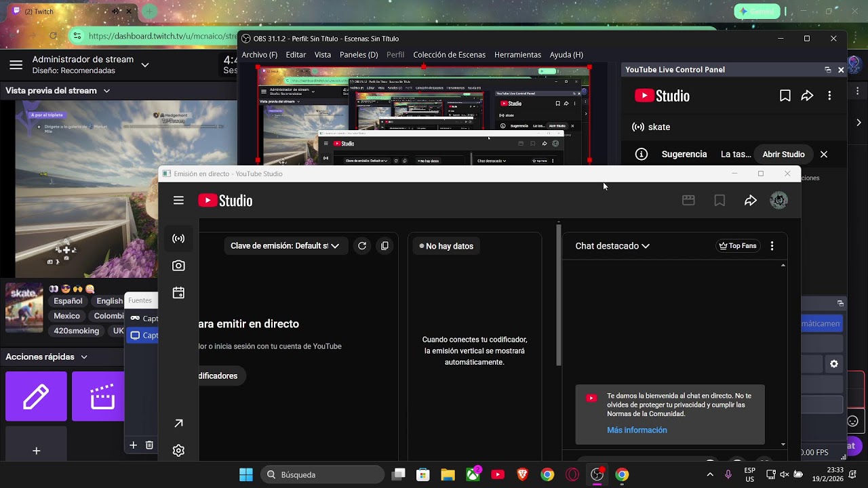Open File Explorer from the taskbar
The image size is (868, 488).
448,474
